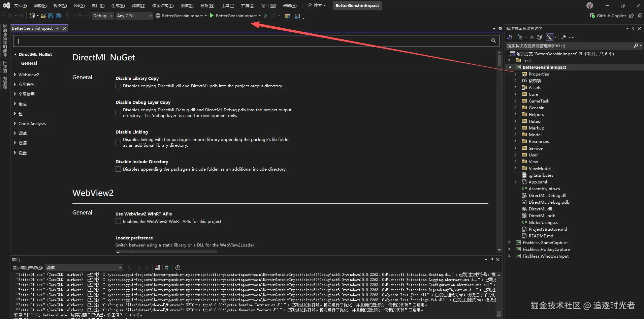Click the preview selected items icon in Solution Explorer
The height and width of the screenshot is (319, 644).
[x=571, y=37]
